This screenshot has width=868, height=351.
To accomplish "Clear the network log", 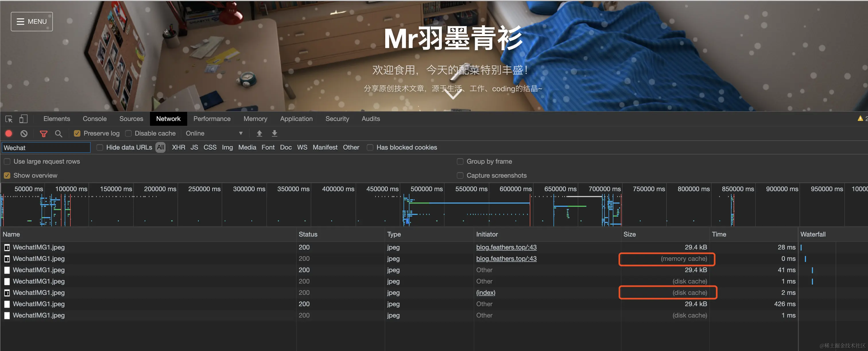I will click(x=24, y=134).
